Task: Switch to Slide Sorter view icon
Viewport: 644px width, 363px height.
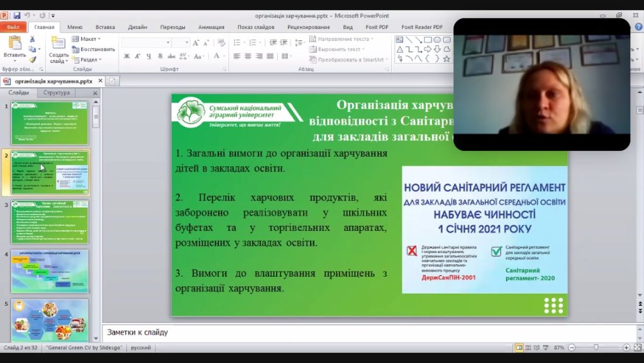Action: tap(529, 347)
